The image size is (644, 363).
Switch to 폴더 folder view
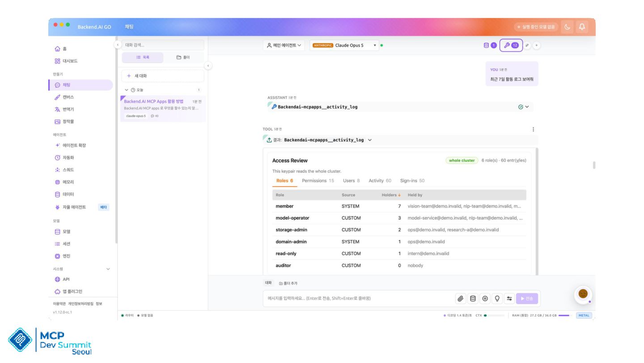[x=183, y=57]
